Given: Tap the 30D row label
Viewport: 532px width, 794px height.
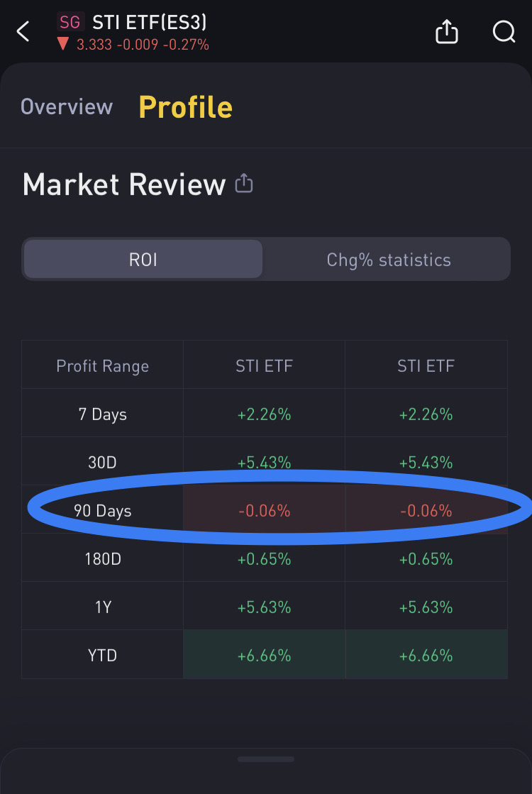Looking at the screenshot, I should coord(102,463).
